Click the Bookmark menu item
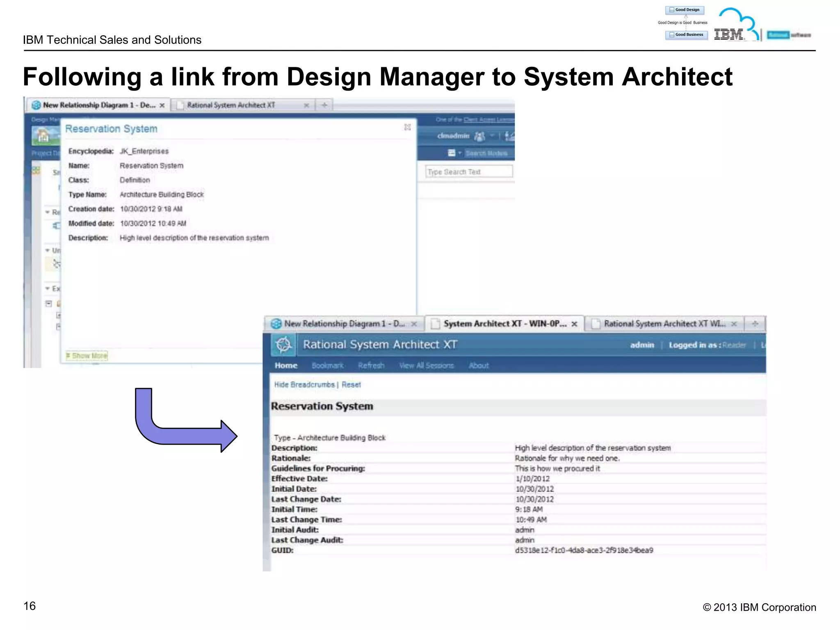This screenshot has height=630, width=840. tap(327, 365)
